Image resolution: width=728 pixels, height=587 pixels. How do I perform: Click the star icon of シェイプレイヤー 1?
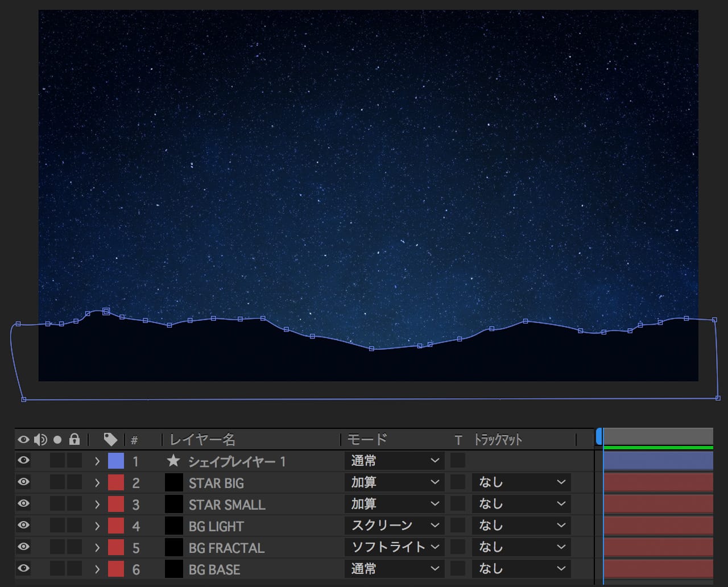click(173, 461)
